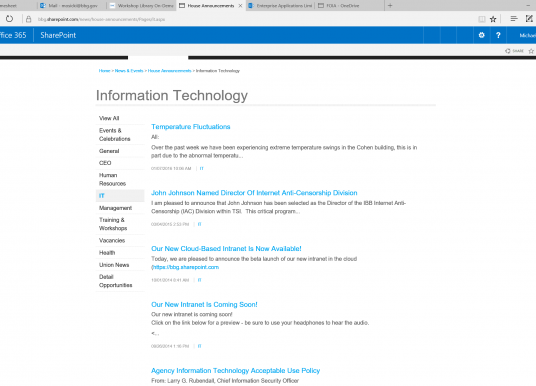Close the House Announcements tab
This screenshot has height=386, width=536.
coord(240,5)
